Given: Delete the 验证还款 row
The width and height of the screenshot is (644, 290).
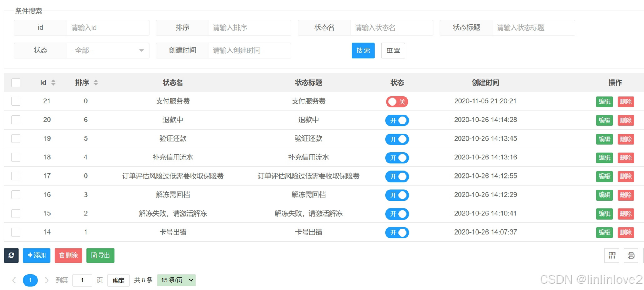Looking at the screenshot, I should (626, 139).
